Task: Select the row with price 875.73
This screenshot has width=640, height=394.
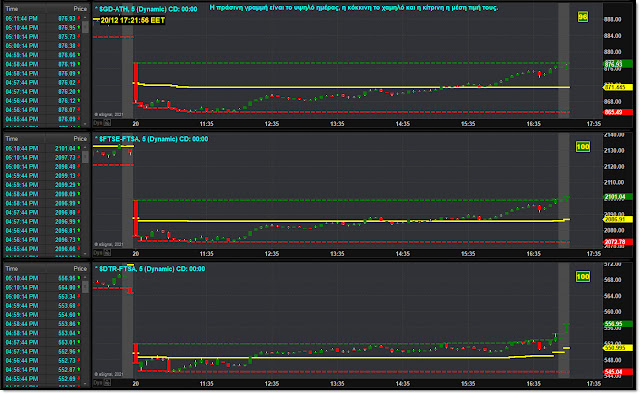Action: (x=42, y=37)
